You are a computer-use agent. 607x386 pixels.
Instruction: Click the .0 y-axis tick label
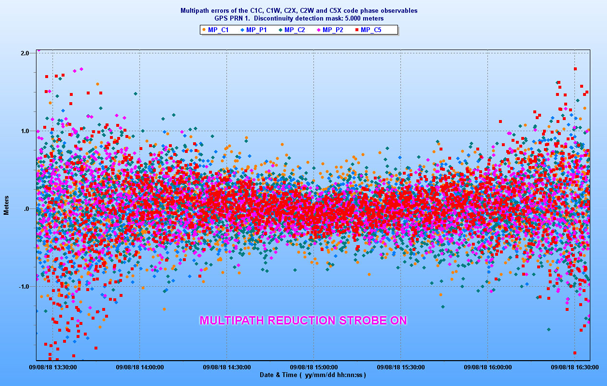coord(27,209)
